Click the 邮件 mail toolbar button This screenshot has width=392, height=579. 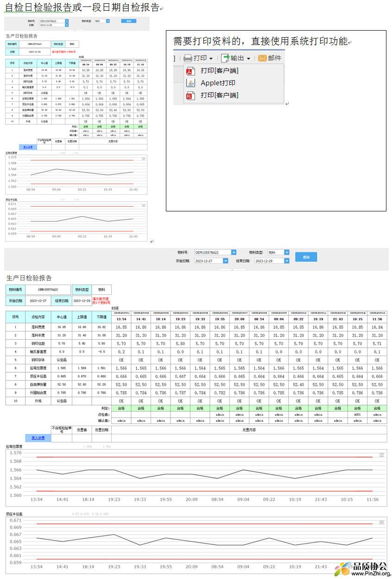270,58
